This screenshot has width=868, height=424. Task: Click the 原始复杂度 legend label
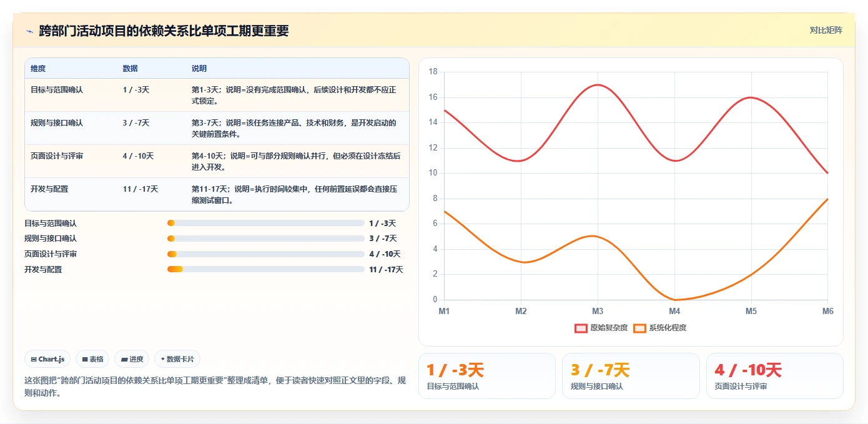(x=609, y=328)
